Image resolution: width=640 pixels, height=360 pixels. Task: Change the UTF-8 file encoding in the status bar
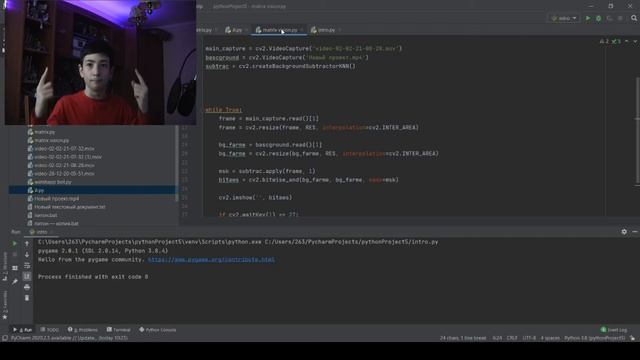coord(529,338)
